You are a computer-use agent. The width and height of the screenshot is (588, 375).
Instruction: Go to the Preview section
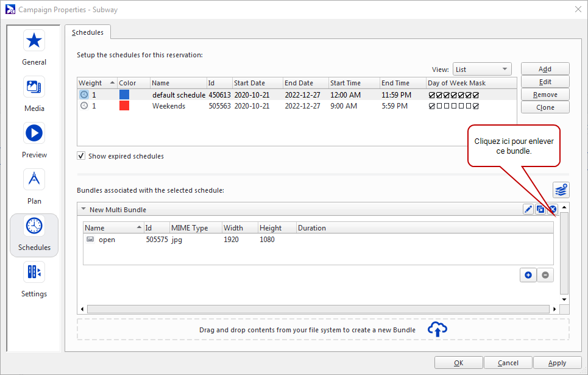pyautogui.click(x=34, y=139)
